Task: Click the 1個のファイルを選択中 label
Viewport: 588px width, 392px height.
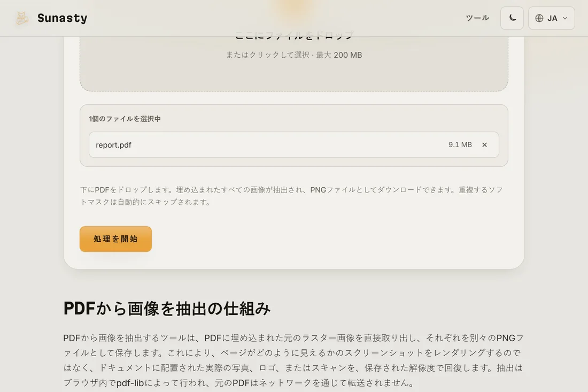Action: (125, 119)
